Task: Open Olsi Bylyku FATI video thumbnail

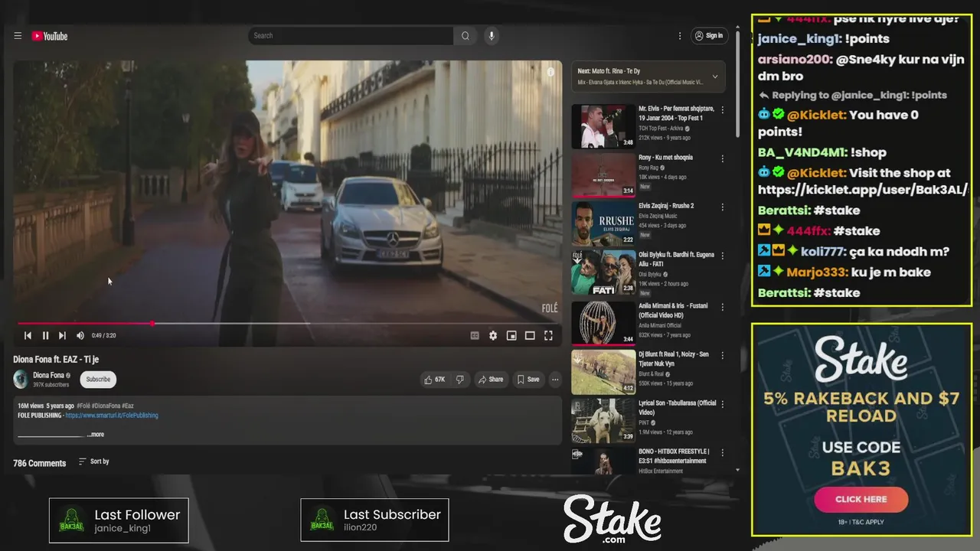Action: 603,273
